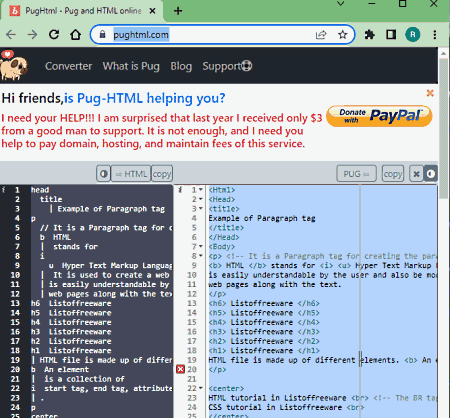Image resolution: width=450 pixels, height=418 pixels.
Task: Click h6 Listoffreeware line in Pug editor
Action: (x=71, y=303)
